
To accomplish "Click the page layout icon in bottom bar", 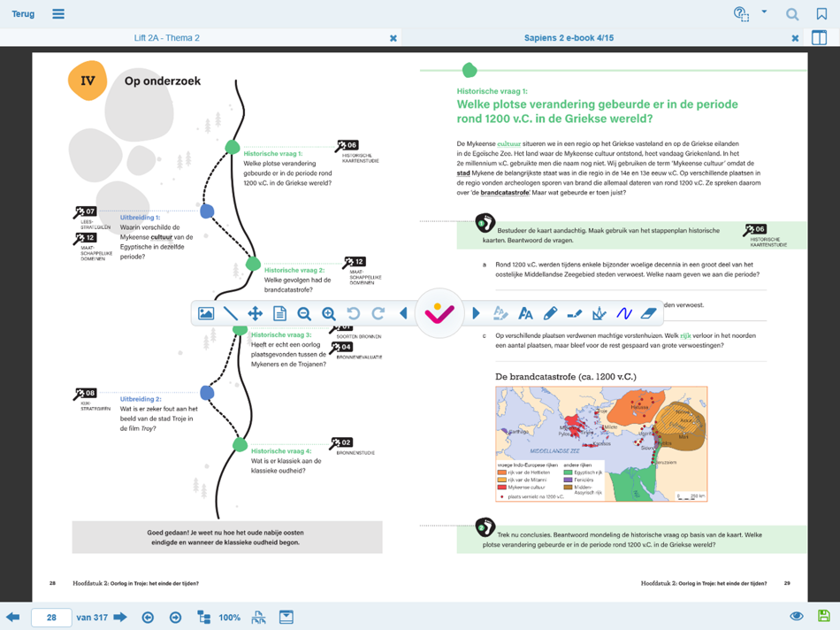I will click(259, 618).
